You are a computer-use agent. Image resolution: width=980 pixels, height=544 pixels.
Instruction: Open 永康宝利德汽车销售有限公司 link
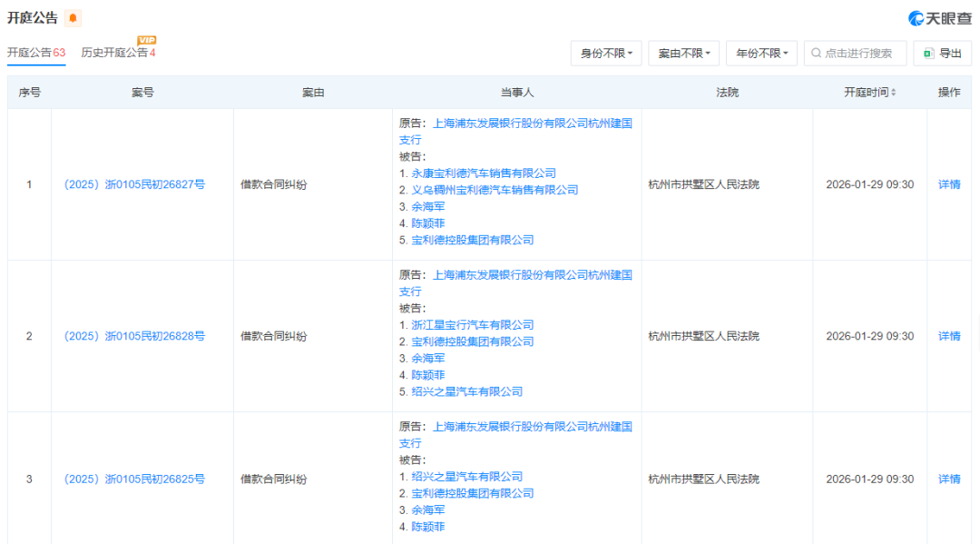483,173
